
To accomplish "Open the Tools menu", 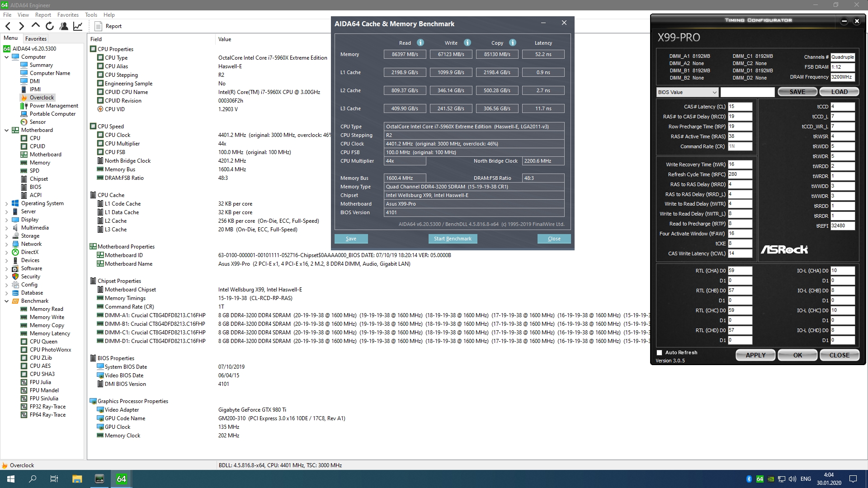I will [91, 15].
